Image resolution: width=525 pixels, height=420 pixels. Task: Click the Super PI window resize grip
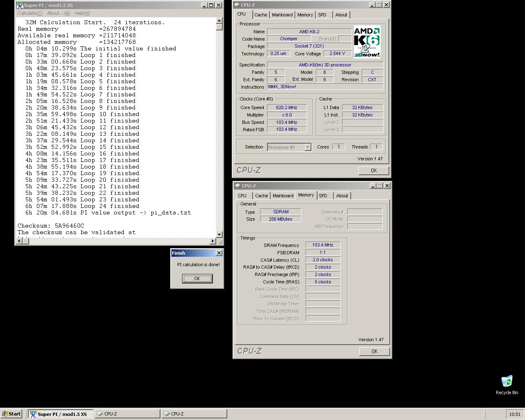219,241
